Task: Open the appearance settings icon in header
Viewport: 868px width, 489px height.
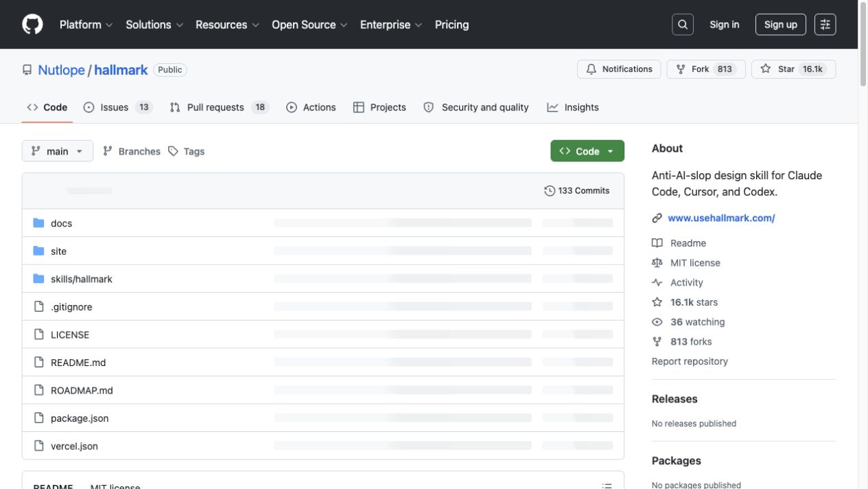Action: tap(825, 25)
